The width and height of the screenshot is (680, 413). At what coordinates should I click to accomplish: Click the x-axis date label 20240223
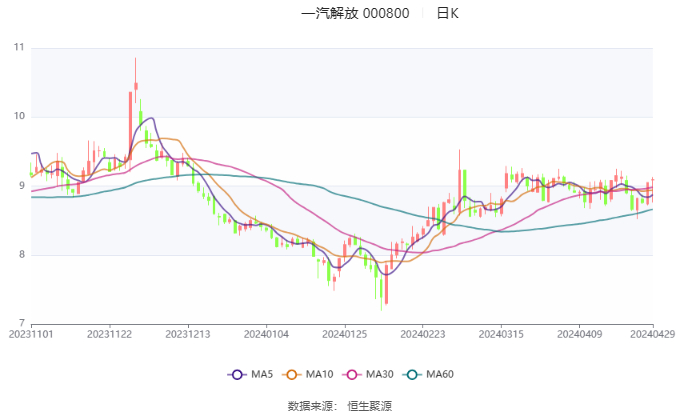coord(423,334)
